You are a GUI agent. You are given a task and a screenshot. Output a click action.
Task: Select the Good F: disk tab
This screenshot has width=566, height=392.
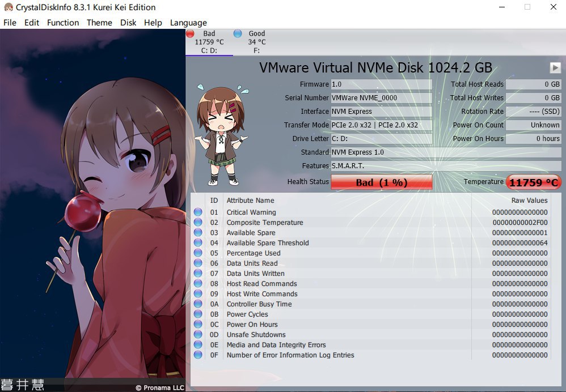click(x=257, y=42)
